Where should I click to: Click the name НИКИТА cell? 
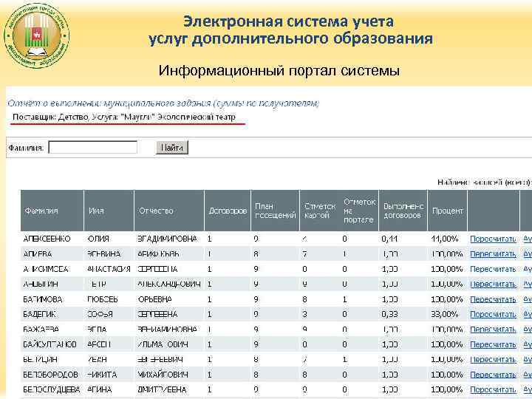102,375
